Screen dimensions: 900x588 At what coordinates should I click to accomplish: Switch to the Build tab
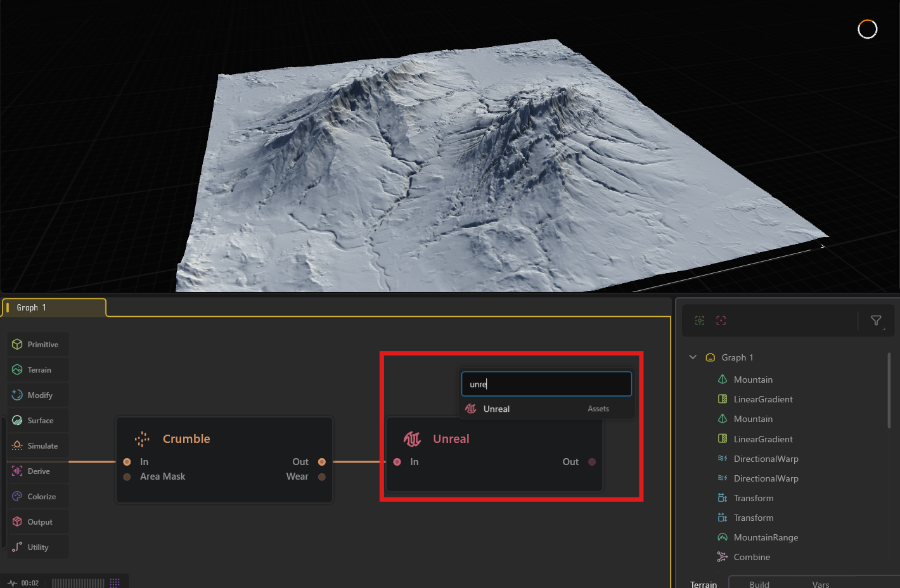pyautogui.click(x=759, y=584)
